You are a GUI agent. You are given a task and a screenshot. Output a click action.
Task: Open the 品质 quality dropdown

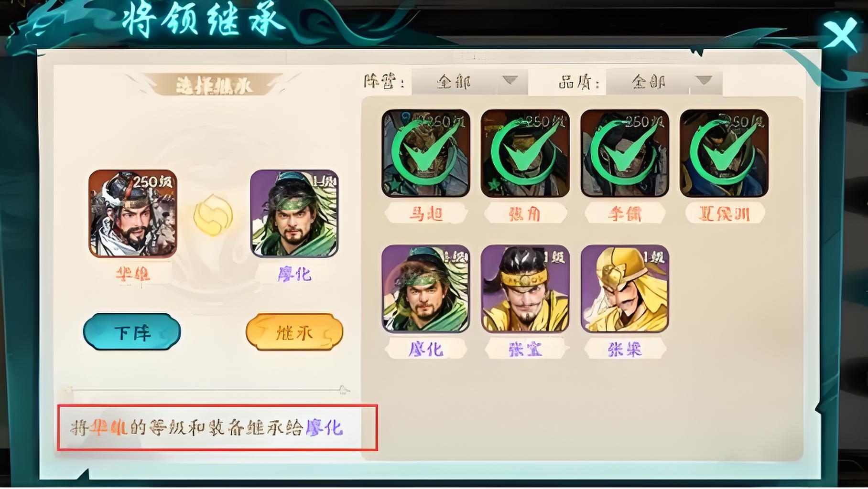[664, 82]
